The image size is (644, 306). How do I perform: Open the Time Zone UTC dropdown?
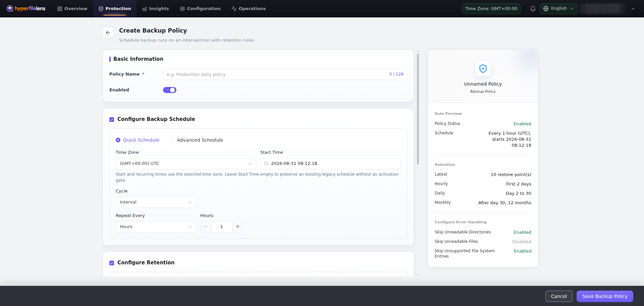click(x=186, y=164)
